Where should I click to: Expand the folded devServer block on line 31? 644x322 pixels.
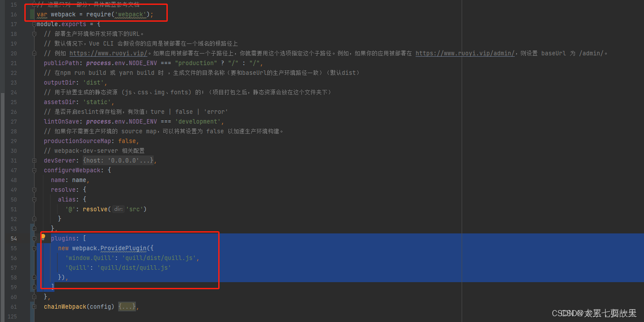pos(34,160)
